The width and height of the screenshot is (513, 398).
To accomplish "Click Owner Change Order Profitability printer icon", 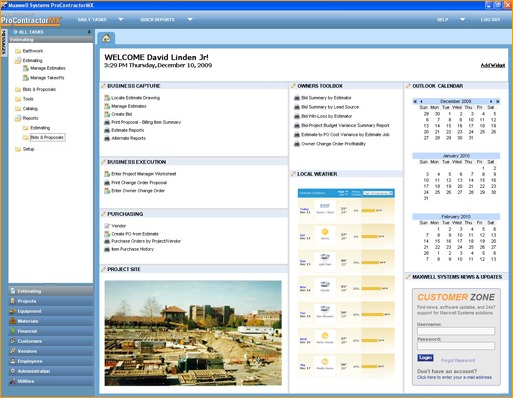I will [297, 144].
